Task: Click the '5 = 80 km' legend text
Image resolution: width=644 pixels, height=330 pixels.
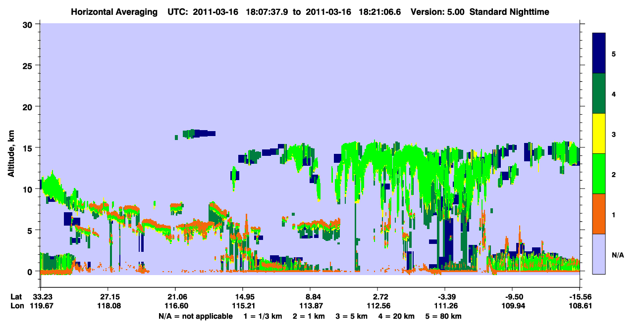Action: point(444,316)
